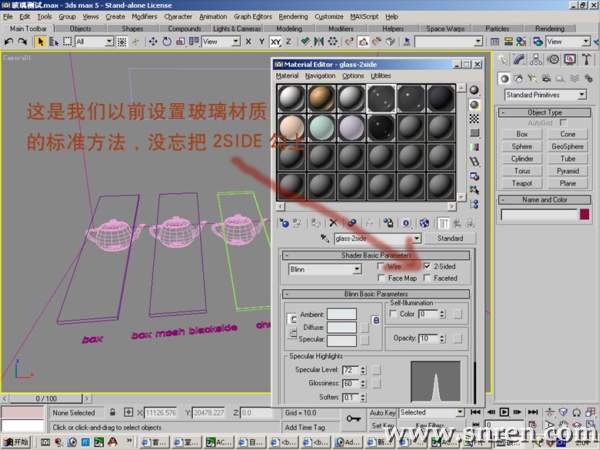Open the Motion command panel tab
The width and height of the screenshot is (600, 450).
point(553,59)
